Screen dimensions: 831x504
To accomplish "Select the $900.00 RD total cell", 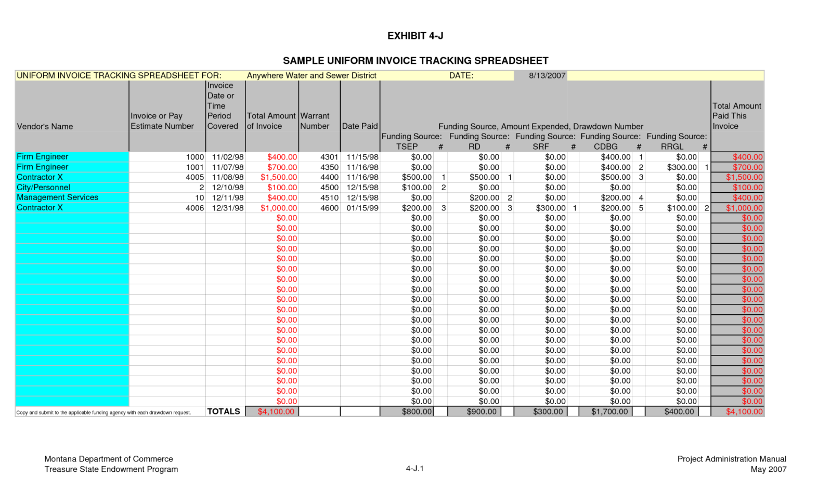I will coord(474,412).
